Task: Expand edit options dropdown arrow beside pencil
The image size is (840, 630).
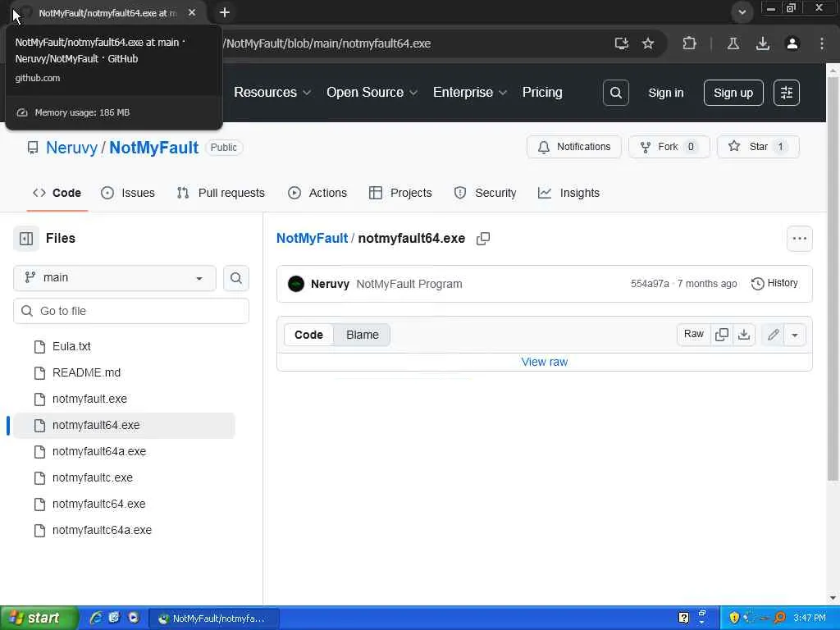Action: (x=795, y=335)
